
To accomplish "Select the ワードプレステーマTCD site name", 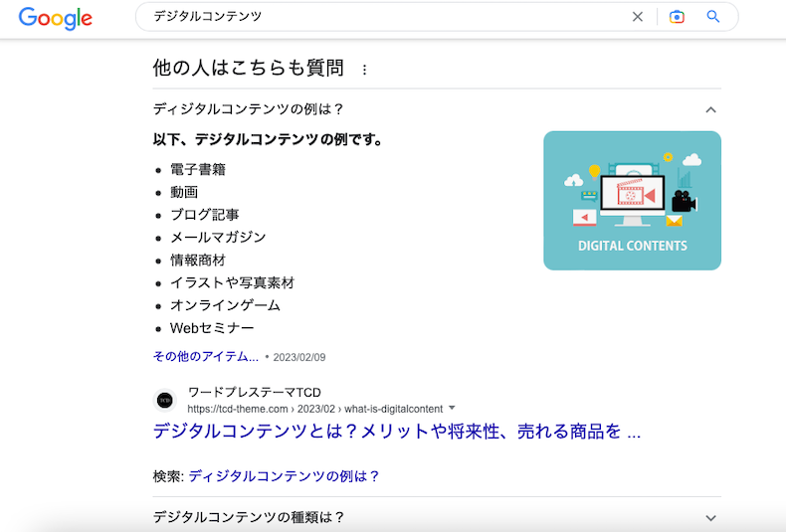I will coord(254,392).
